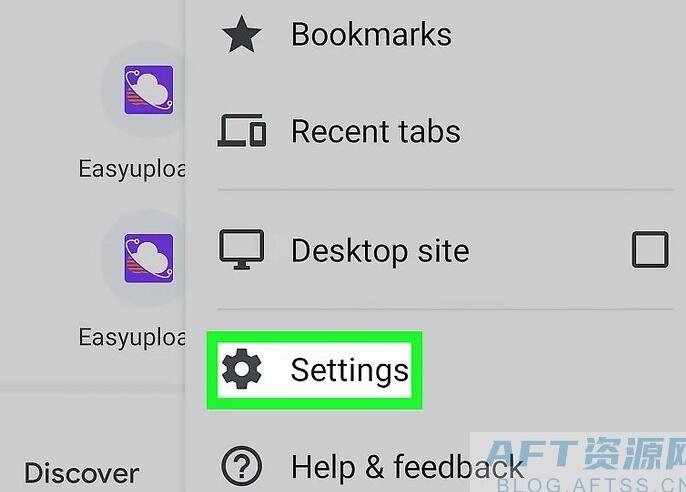Select Help & feedback menu text

pos(407,467)
